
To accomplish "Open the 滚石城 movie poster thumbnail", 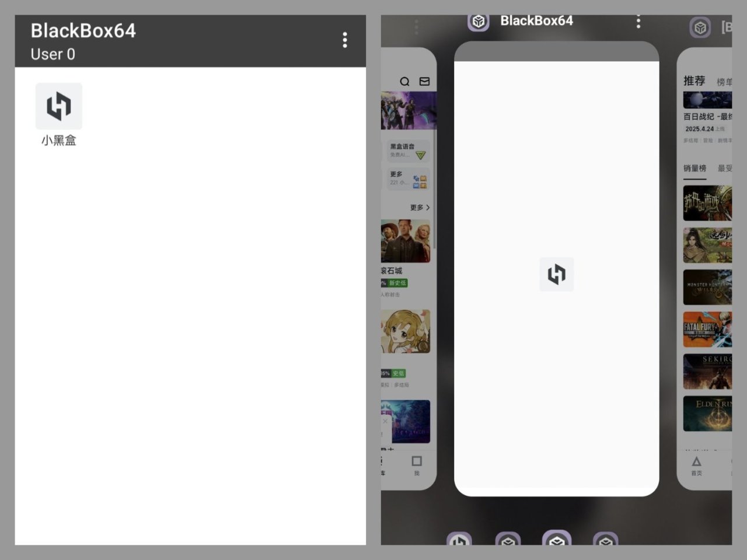I will (x=406, y=241).
